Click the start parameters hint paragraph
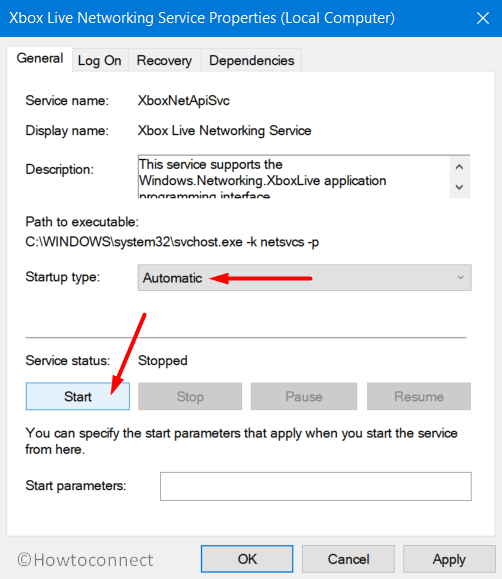 [241, 441]
